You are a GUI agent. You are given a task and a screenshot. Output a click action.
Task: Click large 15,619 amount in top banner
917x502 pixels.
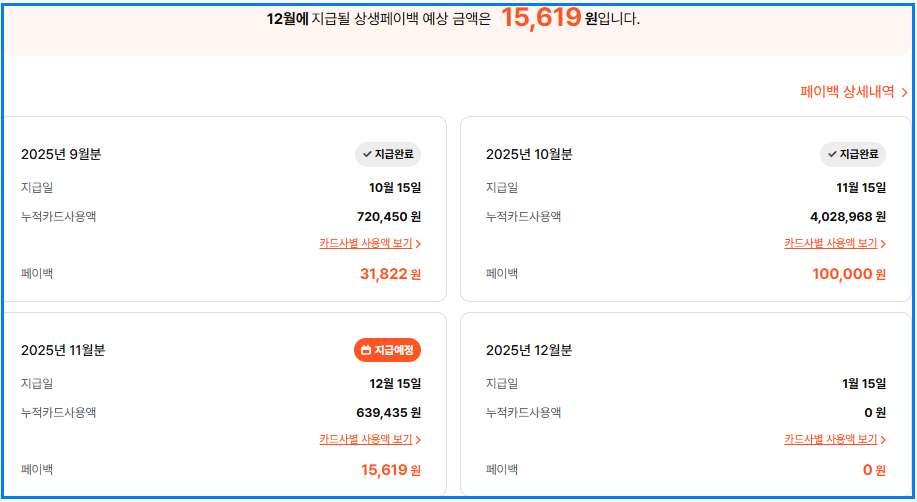pyautogui.click(x=541, y=18)
